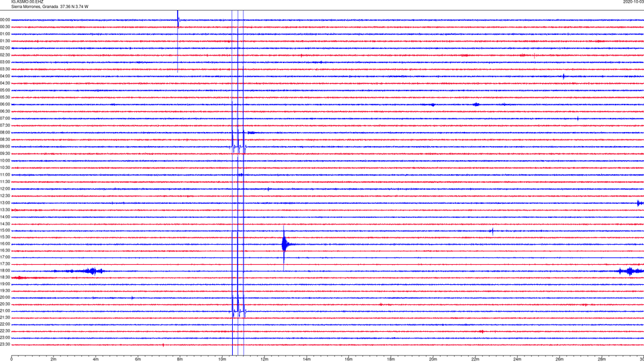Select the 11:00 time label
Viewport: 644px width, 362px height.
coord(5,175)
